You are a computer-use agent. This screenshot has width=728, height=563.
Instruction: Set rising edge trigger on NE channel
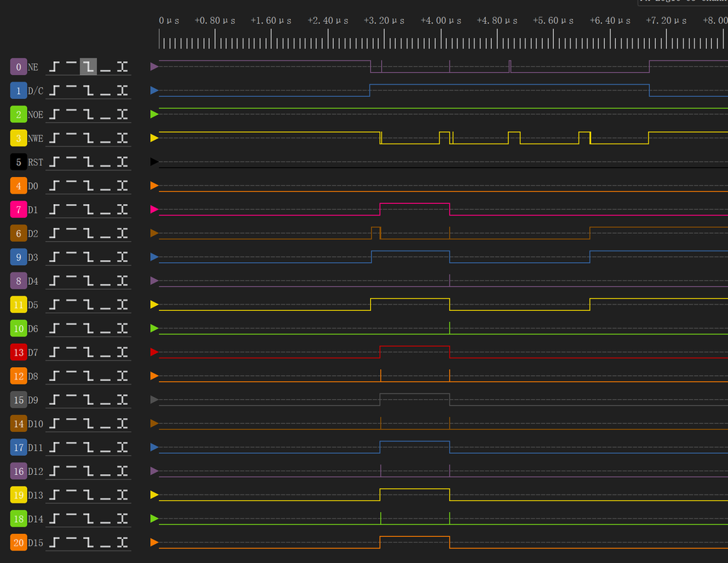(55, 67)
